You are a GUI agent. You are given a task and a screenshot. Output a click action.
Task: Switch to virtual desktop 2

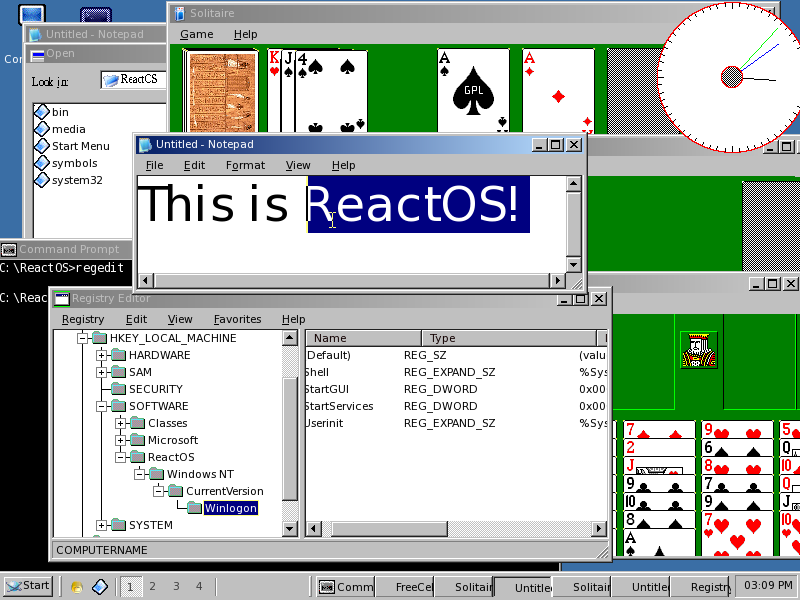click(152, 587)
